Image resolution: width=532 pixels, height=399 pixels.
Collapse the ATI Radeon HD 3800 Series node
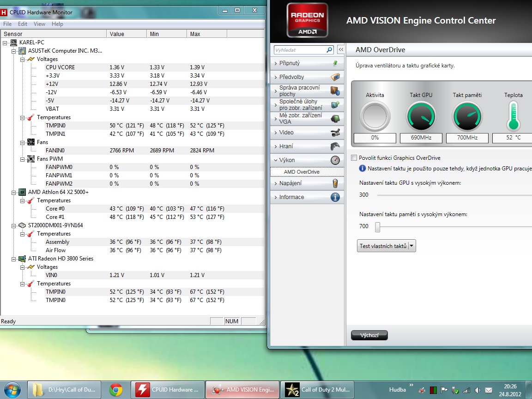(x=14, y=259)
